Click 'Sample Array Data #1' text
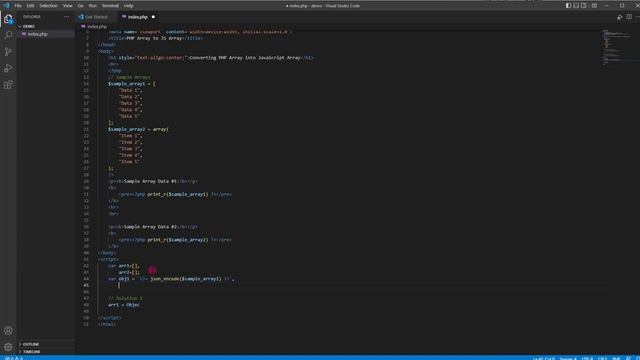Screen dimensions: 640x360 (x=150, y=181)
